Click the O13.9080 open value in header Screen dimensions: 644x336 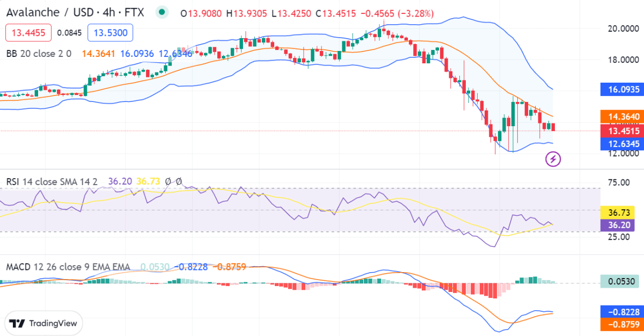[201, 13]
